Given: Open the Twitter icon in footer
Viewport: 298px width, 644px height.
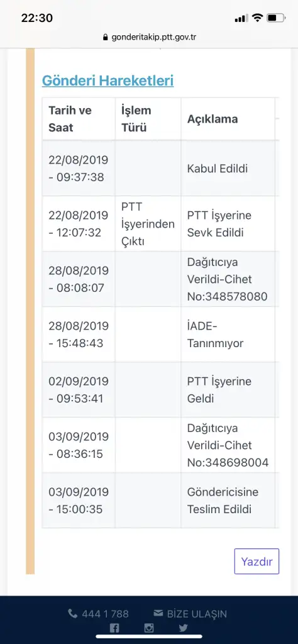Looking at the screenshot, I should click(183, 628).
